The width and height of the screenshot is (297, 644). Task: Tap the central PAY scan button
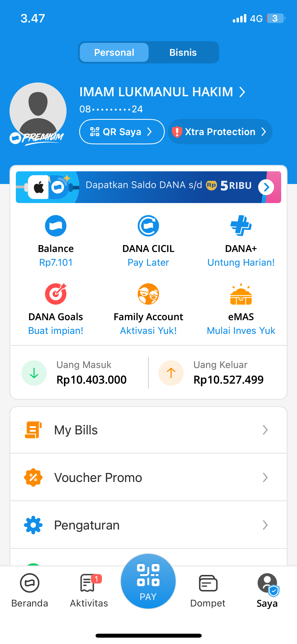pos(148,581)
